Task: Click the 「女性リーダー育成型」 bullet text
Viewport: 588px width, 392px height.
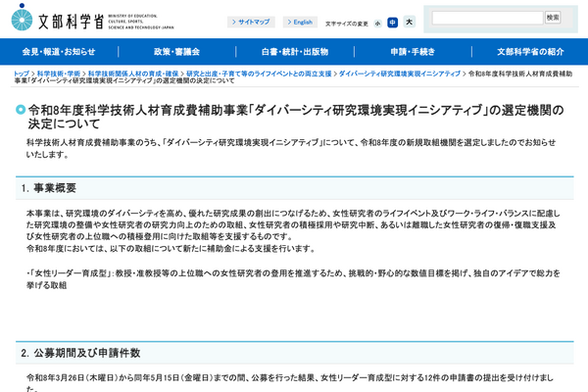Action: click(293, 279)
